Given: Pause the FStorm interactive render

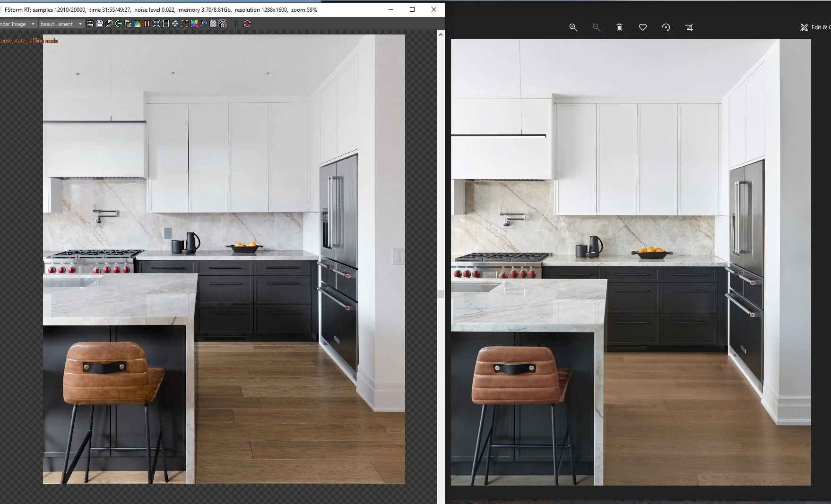Looking at the screenshot, I should coord(147,24).
